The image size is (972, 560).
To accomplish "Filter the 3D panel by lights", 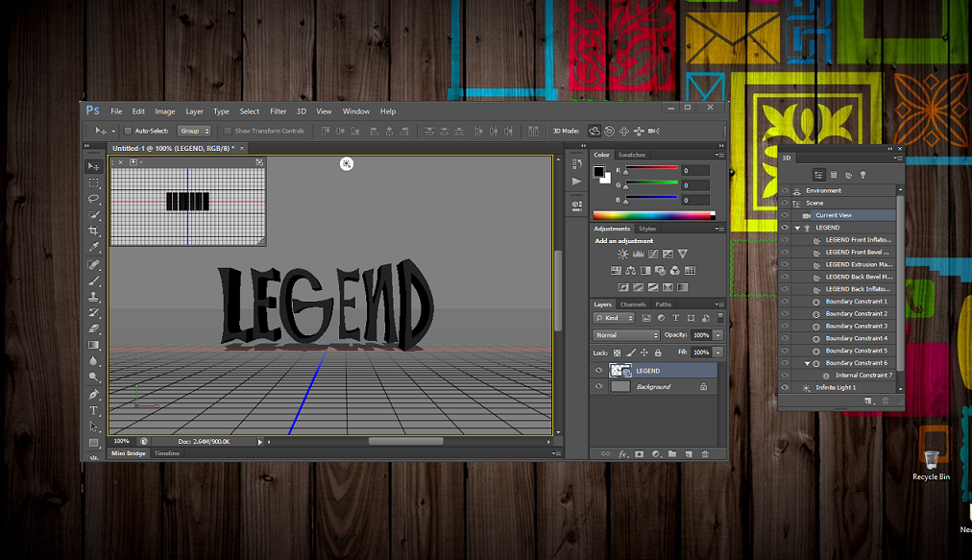I will [x=863, y=175].
